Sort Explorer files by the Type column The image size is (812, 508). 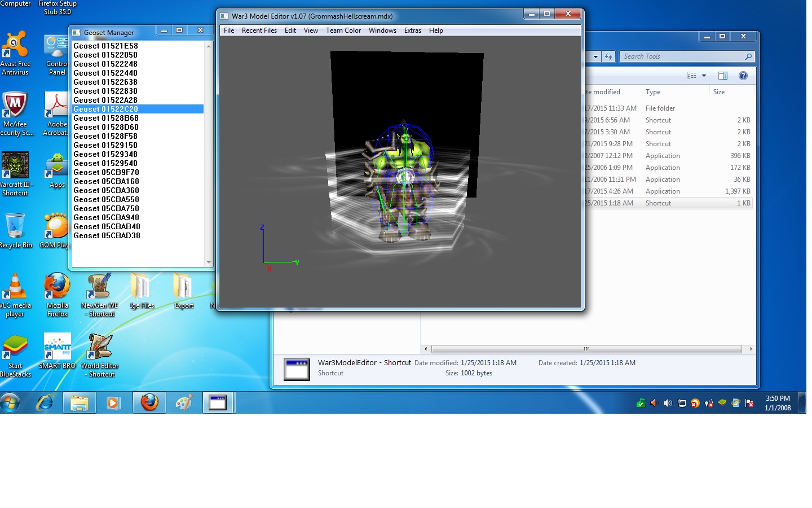[675, 92]
